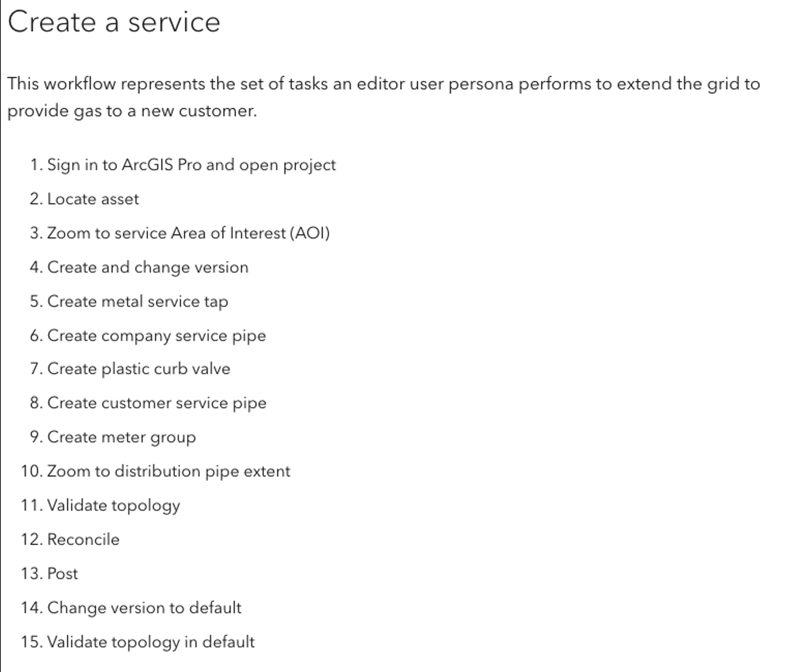The height and width of the screenshot is (672, 786).
Task: Choose the 'Create company service pipe' step
Action: tap(156, 336)
